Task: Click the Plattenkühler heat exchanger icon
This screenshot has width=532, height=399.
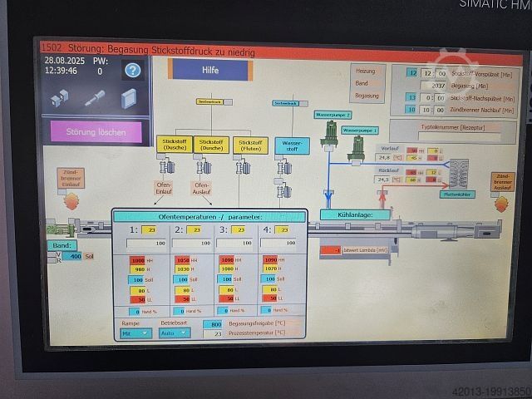Action: click(x=458, y=173)
